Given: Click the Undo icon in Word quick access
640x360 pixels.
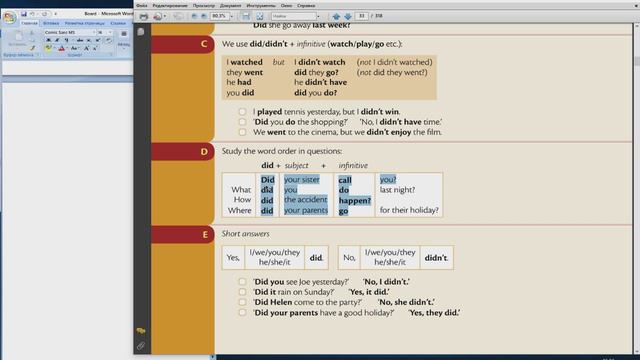Looking at the screenshot, I should pyautogui.click(x=32, y=13).
